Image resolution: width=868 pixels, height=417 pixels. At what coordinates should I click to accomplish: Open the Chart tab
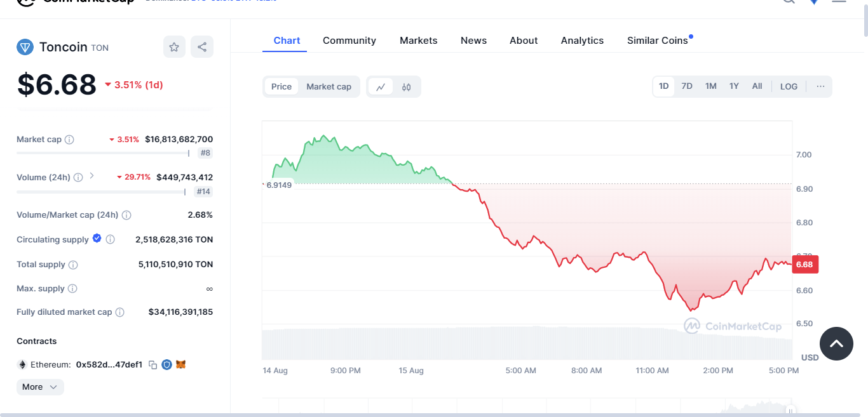click(287, 41)
